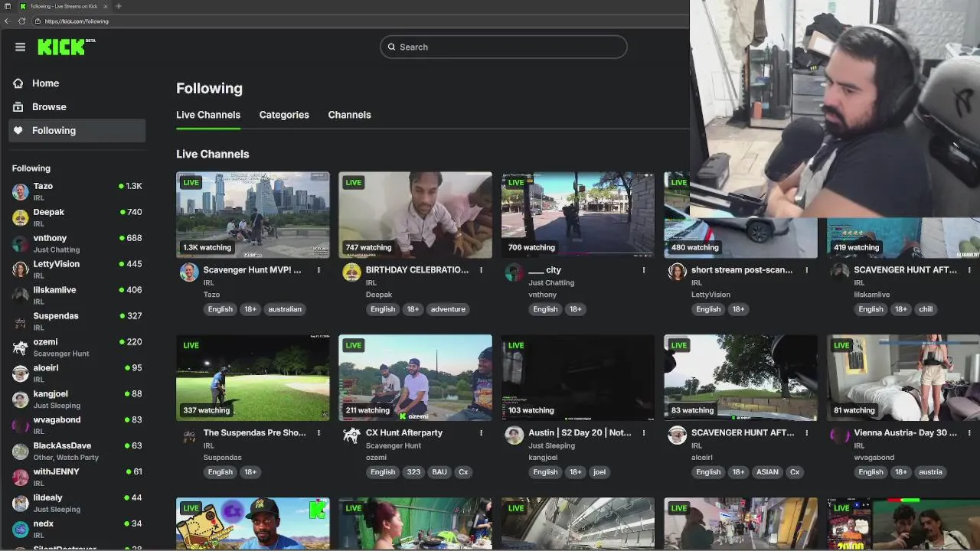Image resolution: width=980 pixels, height=551 pixels.
Task: Click kangjoel avatar in stream card
Action: [514, 435]
